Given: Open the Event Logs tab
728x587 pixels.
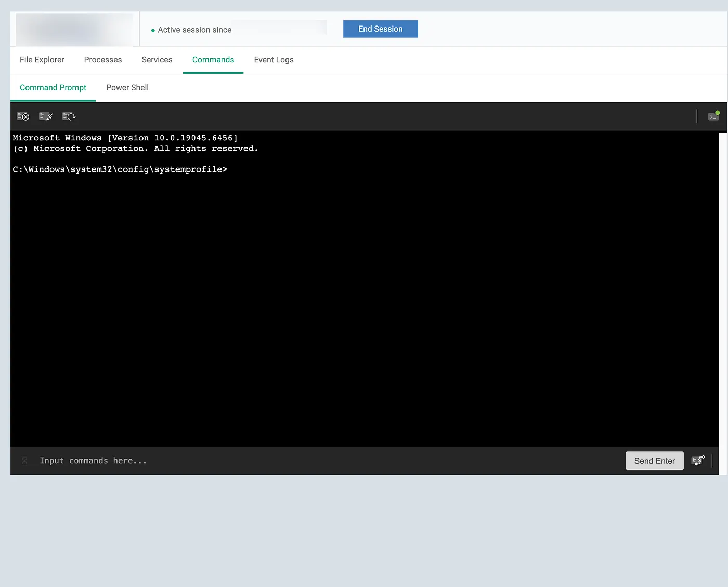Looking at the screenshot, I should point(274,60).
